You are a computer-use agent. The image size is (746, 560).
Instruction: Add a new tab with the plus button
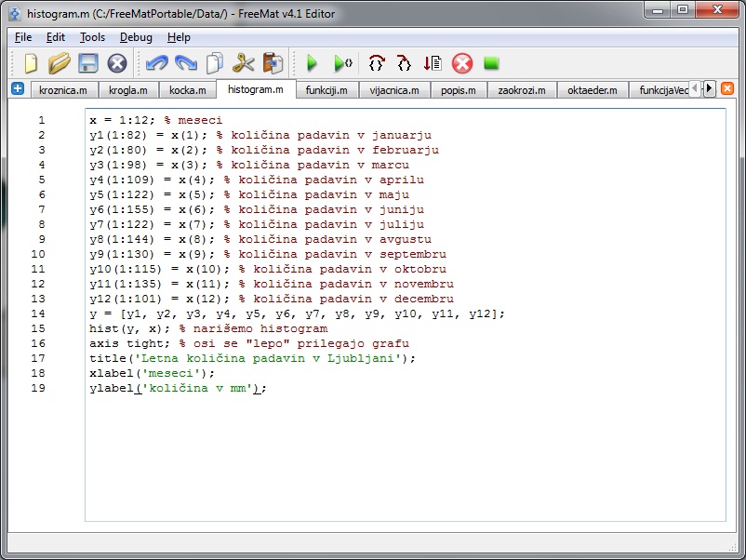click(x=18, y=88)
